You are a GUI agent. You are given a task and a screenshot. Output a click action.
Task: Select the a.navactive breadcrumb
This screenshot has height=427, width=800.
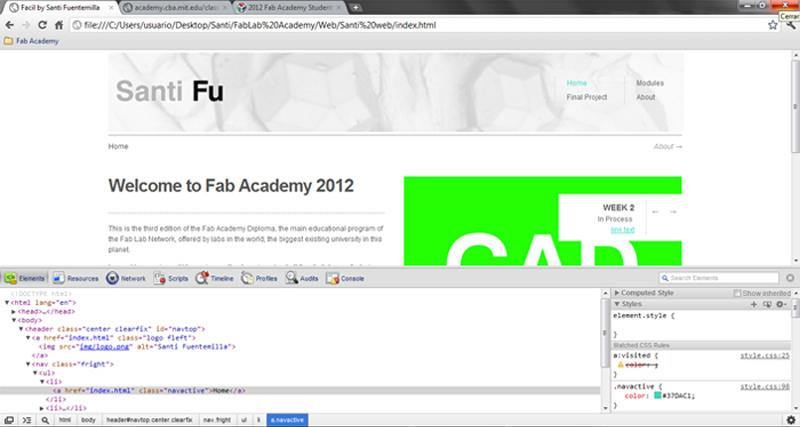point(287,420)
